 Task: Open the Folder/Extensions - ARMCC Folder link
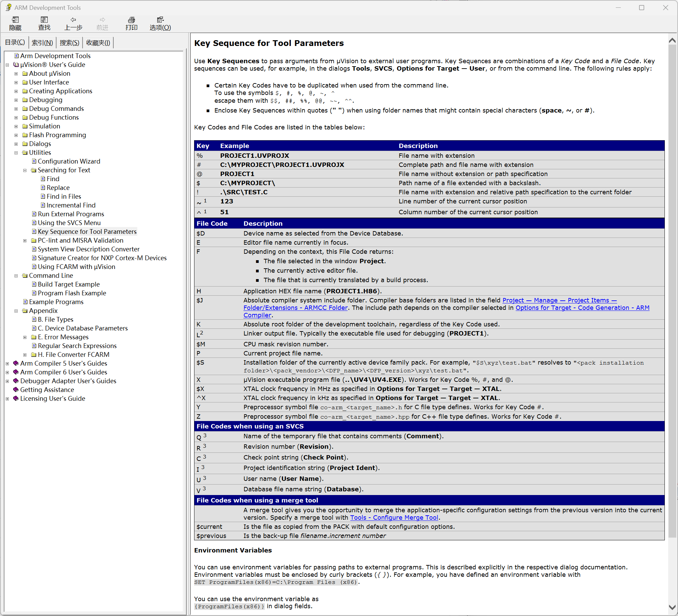[x=296, y=307]
